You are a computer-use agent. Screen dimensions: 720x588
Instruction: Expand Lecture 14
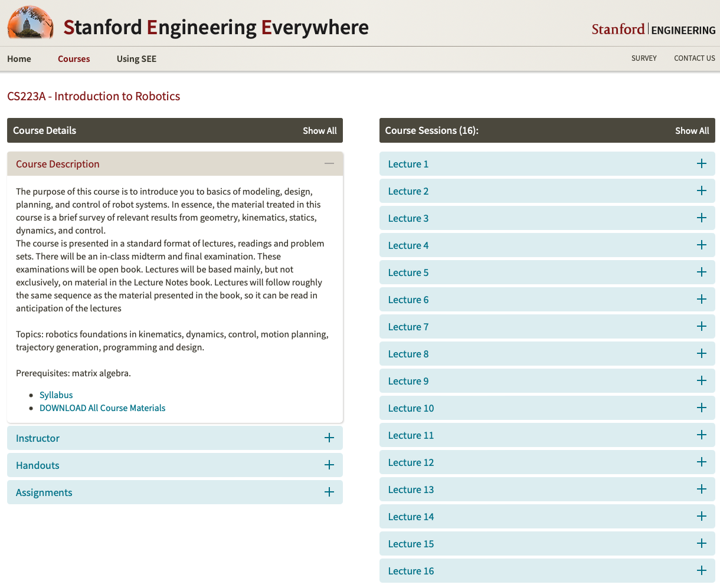[547, 517]
